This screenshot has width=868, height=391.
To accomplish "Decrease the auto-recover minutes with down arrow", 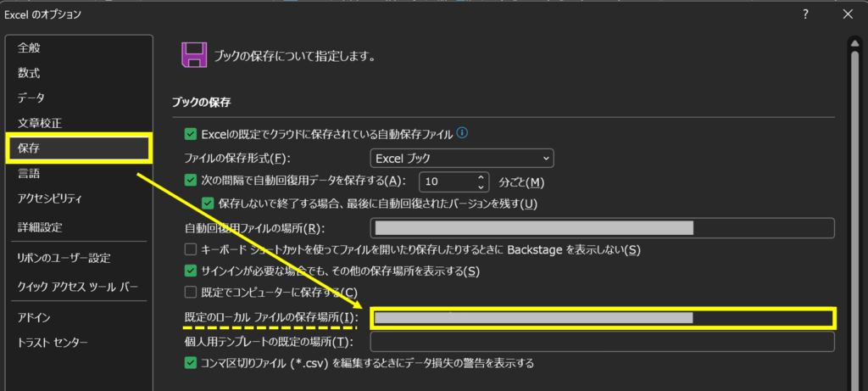I will pos(481,187).
